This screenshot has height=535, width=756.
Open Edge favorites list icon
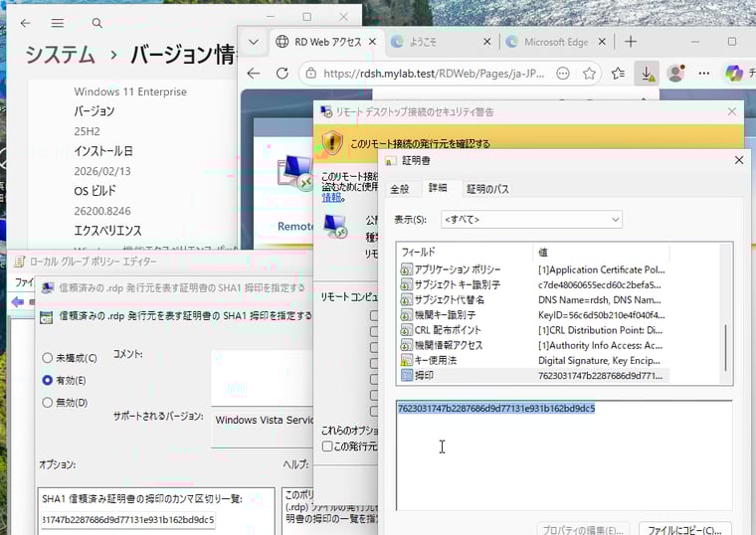coord(618,74)
